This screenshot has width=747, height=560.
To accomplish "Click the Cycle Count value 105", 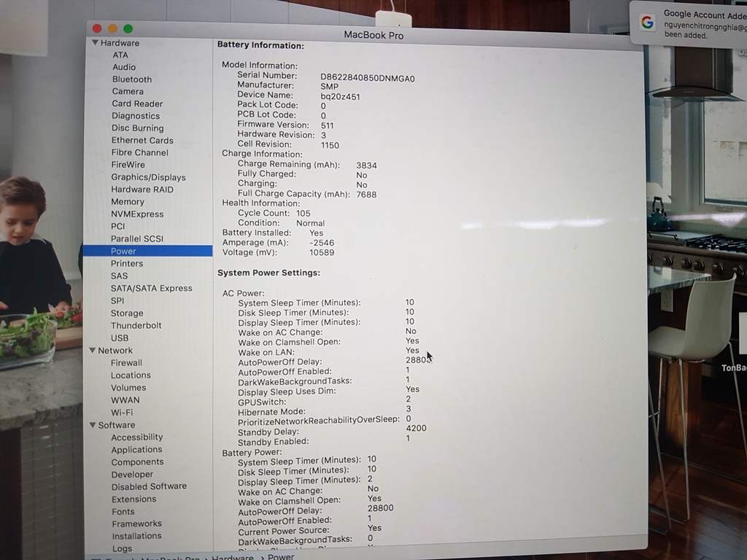I will click(x=303, y=214).
